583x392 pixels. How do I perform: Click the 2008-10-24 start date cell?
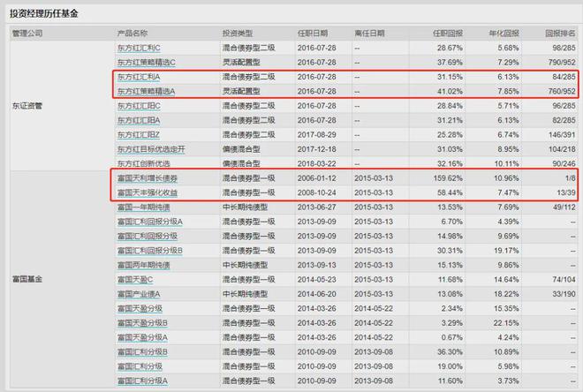coord(317,192)
